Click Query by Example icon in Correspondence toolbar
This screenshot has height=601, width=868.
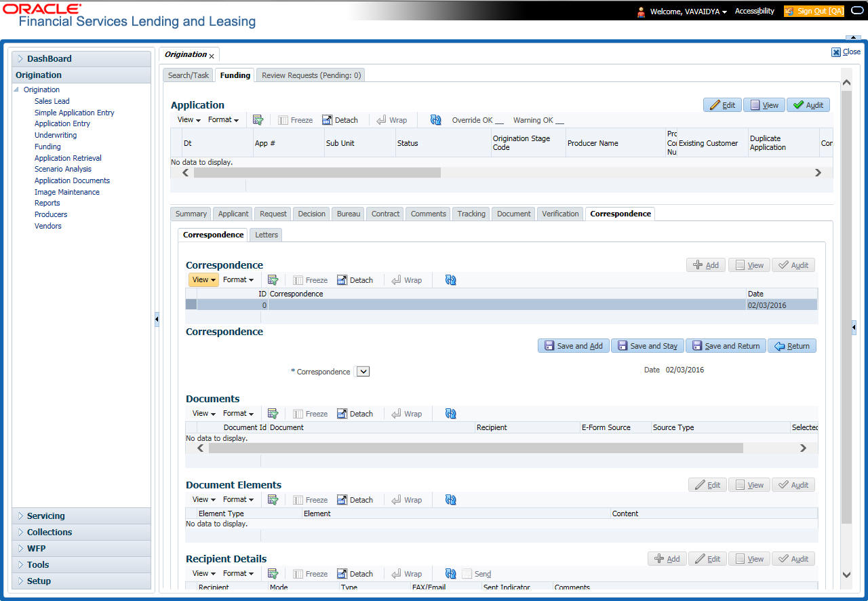point(273,280)
